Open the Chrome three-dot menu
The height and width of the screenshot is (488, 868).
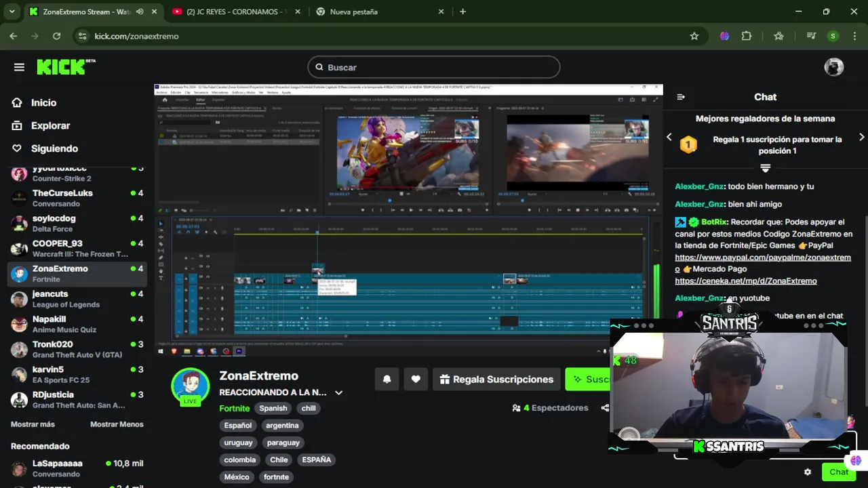pyautogui.click(x=854, y=36)
